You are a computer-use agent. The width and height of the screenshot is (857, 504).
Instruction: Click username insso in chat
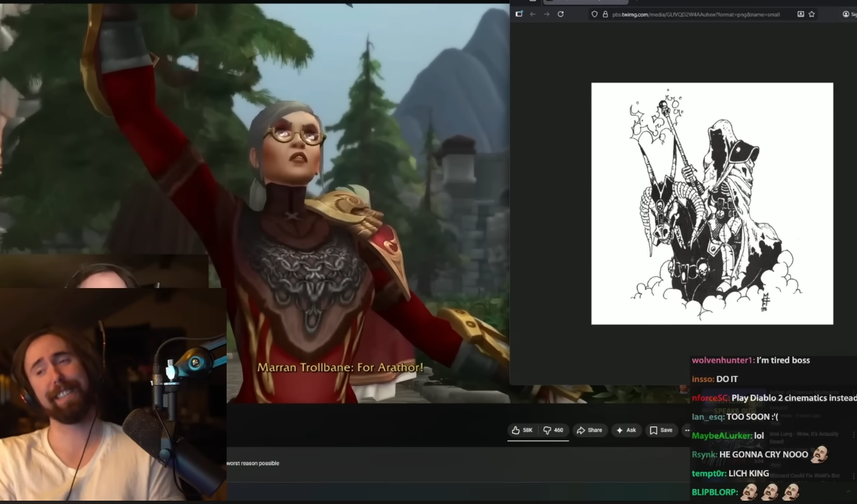click(703, 379)
